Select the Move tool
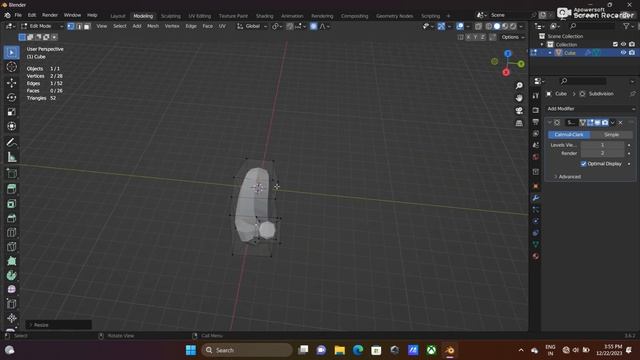Screen dimensions: 640x360 11,83
